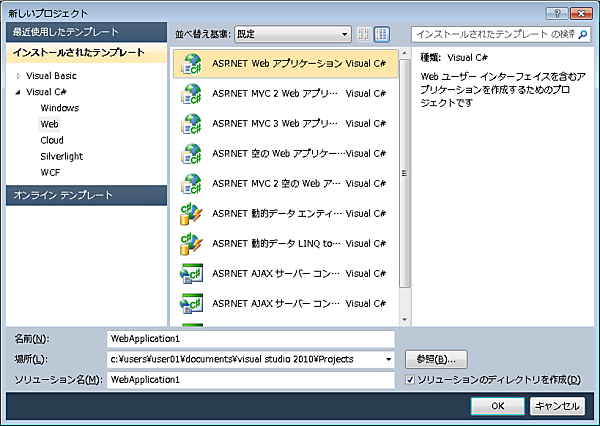This screenshot has height=426, width=600.
Task: Click the ASP.NET 動的データ エンティティ template icon
Action: [x=191, y=214]
